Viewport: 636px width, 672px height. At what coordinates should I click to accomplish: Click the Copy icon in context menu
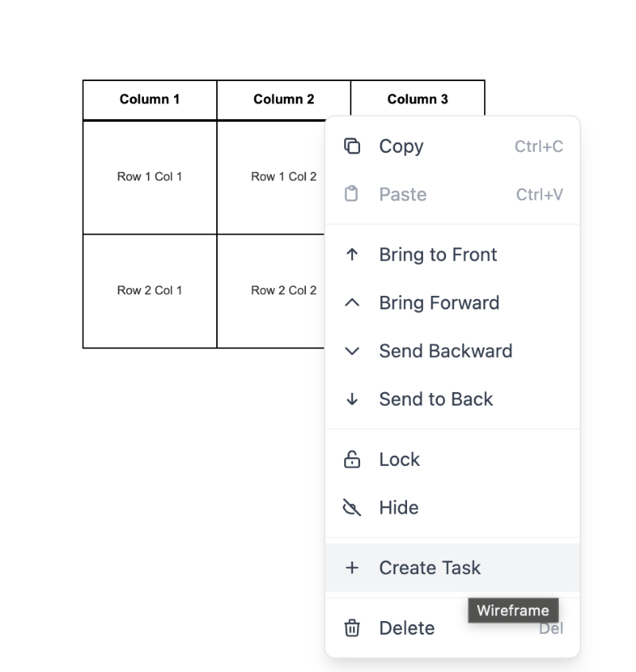pyautogui.click(x=351, y=146)
